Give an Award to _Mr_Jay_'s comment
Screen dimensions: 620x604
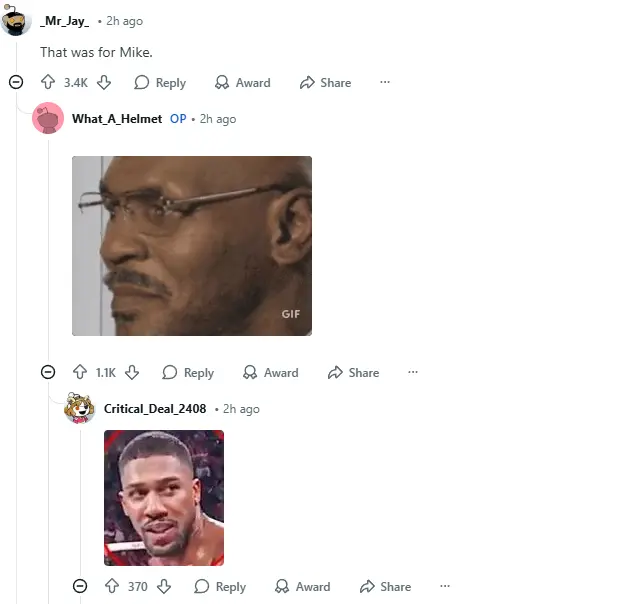(243, 82)
